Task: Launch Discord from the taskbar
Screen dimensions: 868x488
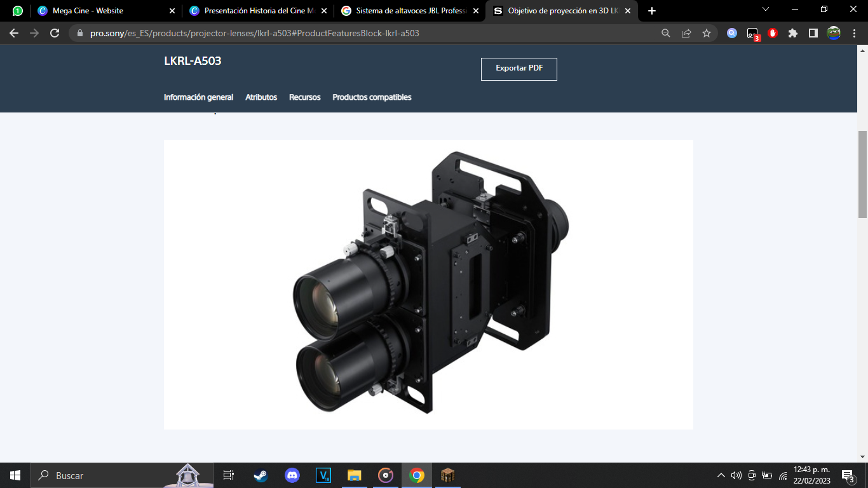Action: [x=292, y=475]
